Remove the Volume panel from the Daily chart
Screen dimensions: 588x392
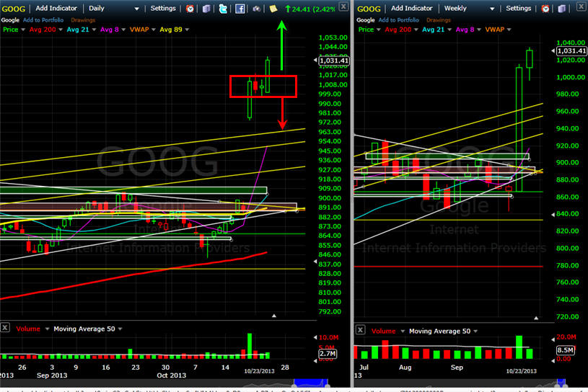coord(5,328)
